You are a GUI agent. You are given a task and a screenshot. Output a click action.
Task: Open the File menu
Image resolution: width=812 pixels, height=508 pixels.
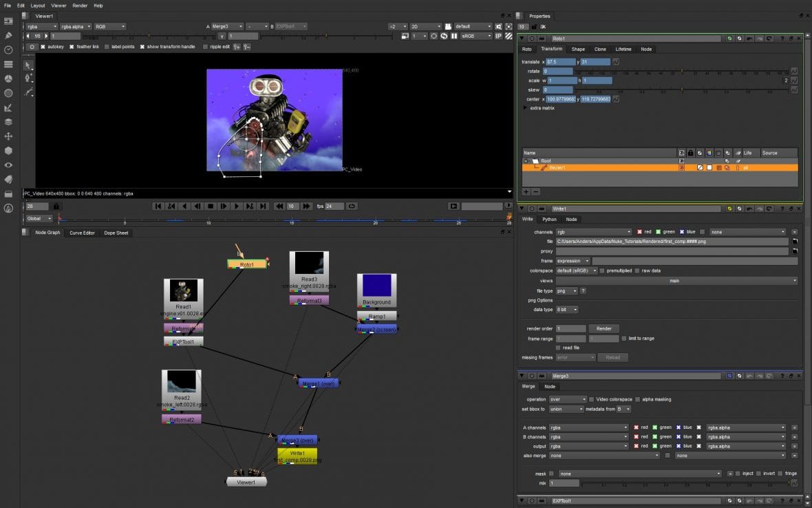[8, 6]
